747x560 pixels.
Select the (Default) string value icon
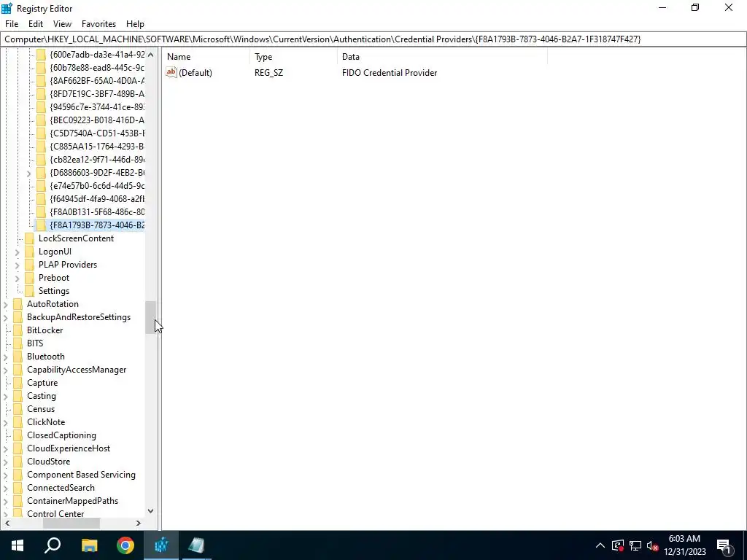[171, 72]
